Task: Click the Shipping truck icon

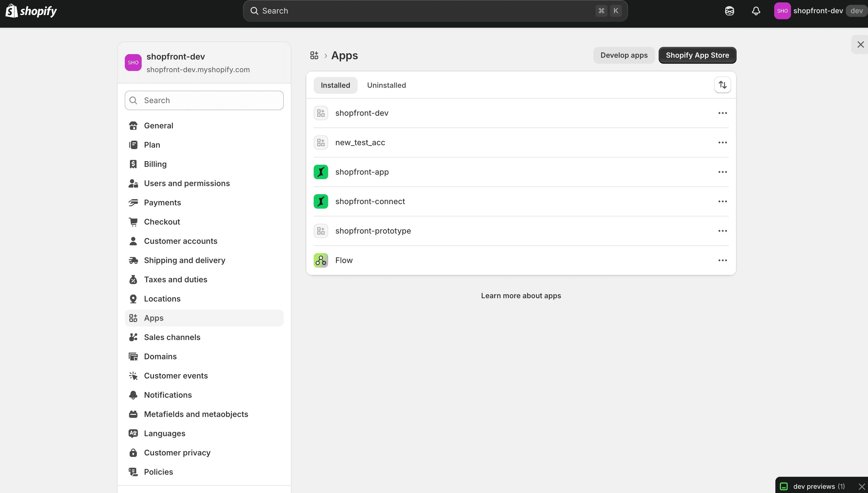Action: click(x=133, y=260)
